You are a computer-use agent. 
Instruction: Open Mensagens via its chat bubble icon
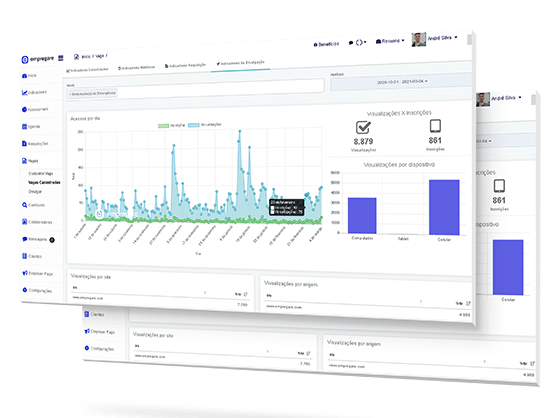pyautogui.click(x=24, y=239)
